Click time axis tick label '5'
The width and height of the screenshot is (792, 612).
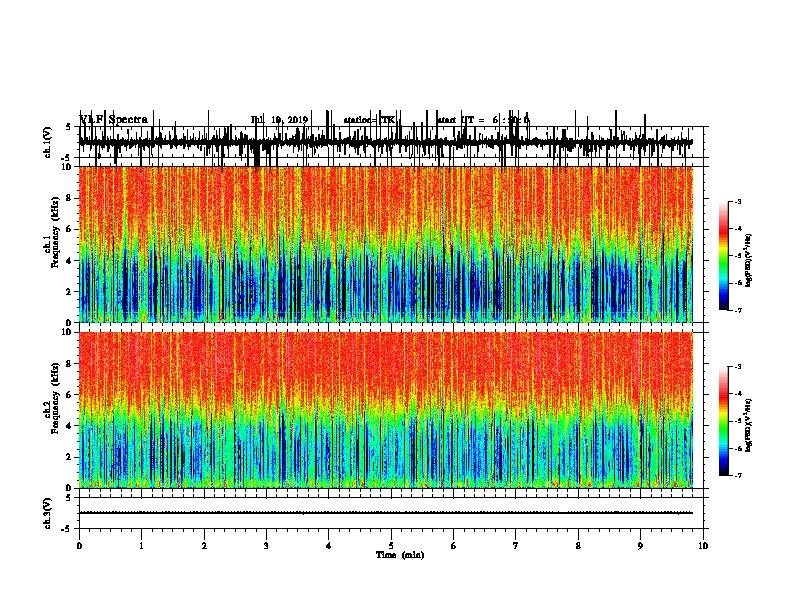[x=391, y=546]
